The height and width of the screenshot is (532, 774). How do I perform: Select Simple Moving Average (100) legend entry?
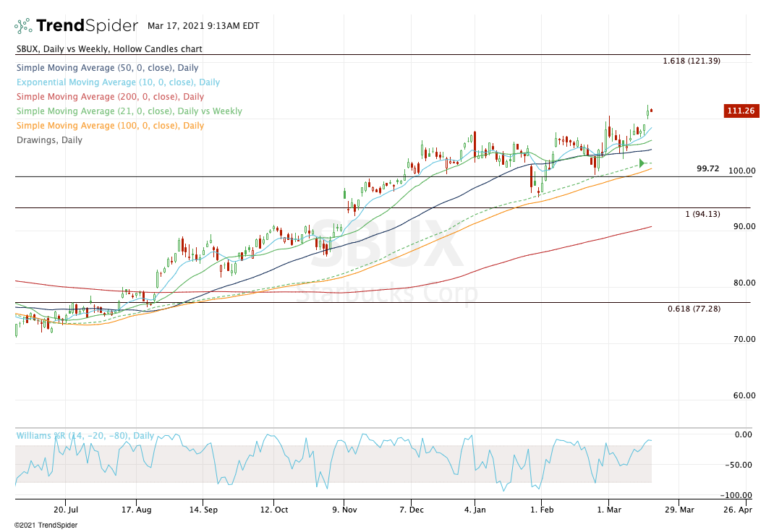tap(110, 125)
